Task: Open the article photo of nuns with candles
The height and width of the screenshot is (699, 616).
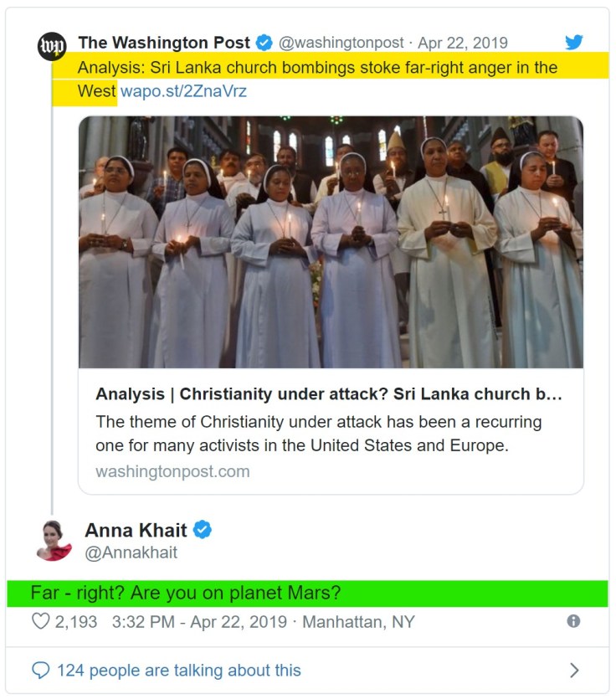Action: tap(331, 242)
